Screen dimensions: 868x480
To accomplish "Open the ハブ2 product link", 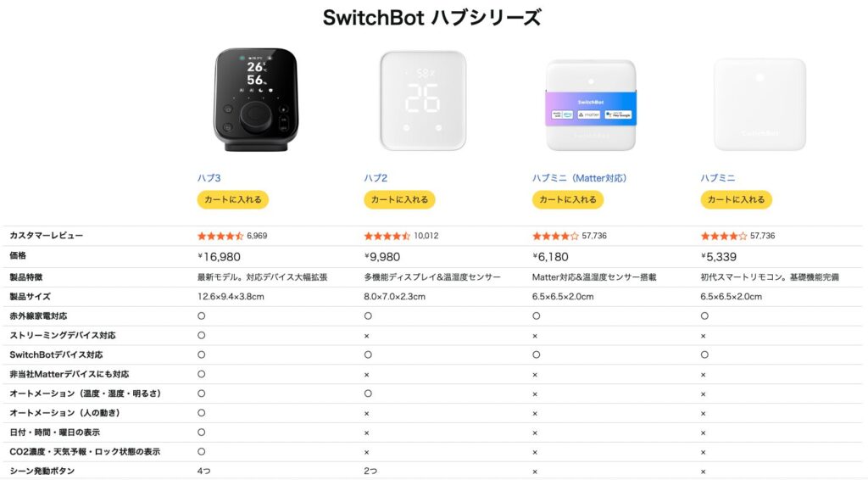I will (x=376, y=178).
